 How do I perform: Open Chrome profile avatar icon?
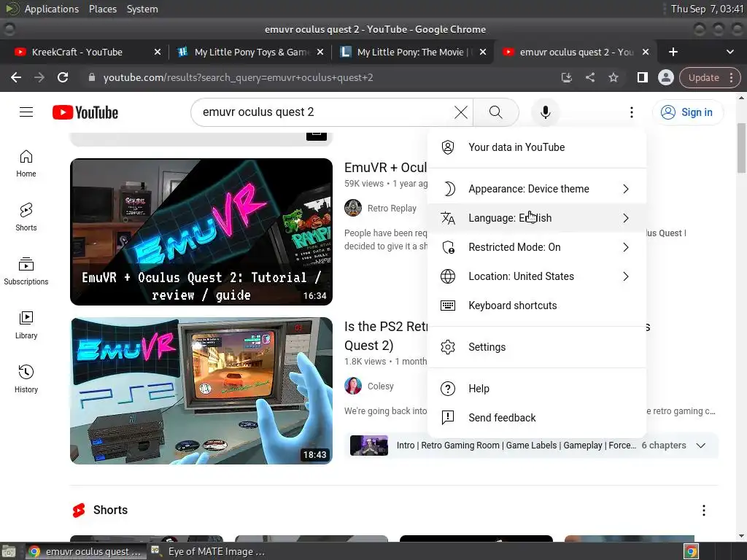click(x=665, y=77)
